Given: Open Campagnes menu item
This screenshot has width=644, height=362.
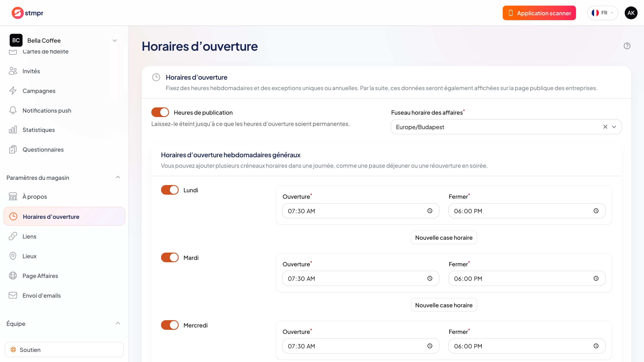Looking at the screenshot, I should click(64, 91).
